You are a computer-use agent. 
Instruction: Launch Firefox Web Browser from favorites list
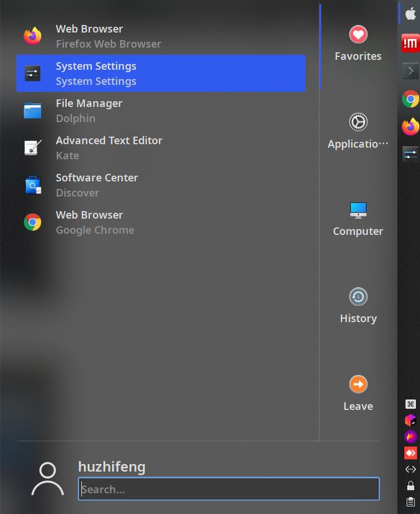[161, 36]
